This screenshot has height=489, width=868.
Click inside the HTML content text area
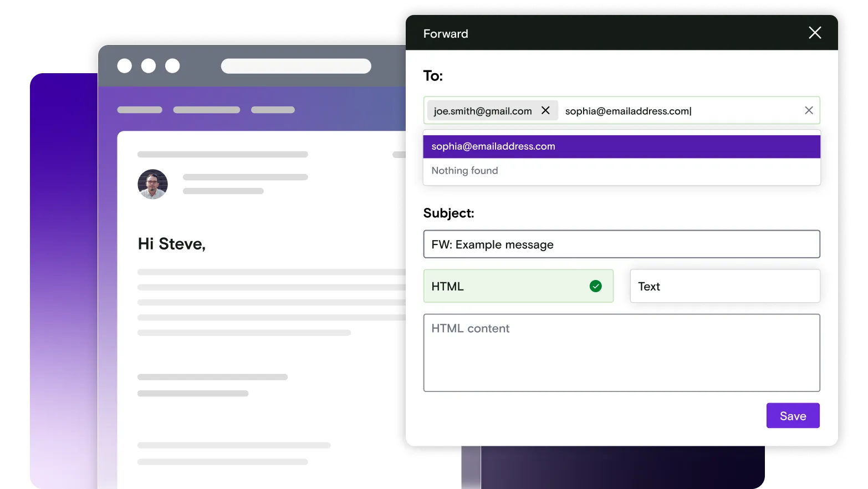point(621,358)
